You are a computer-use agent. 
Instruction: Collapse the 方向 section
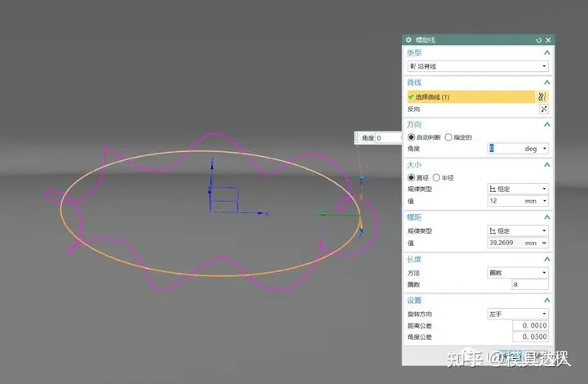pos(547,124)
